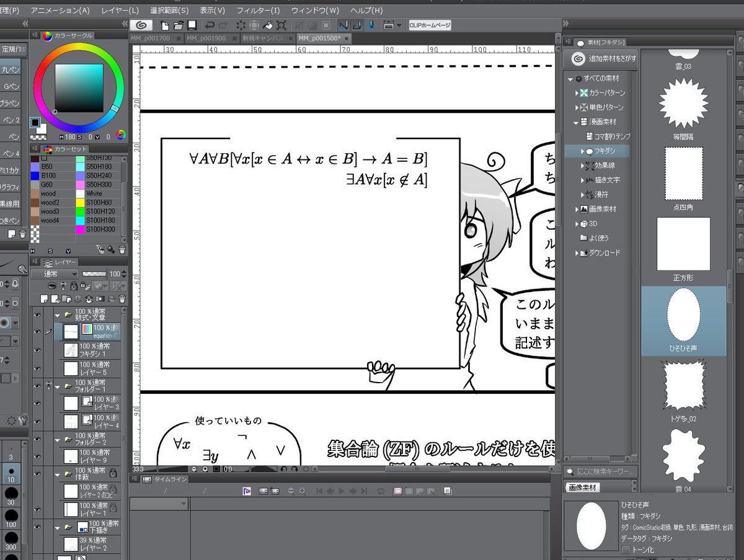Click the Open file folder icon

click(x=178, y=25)
